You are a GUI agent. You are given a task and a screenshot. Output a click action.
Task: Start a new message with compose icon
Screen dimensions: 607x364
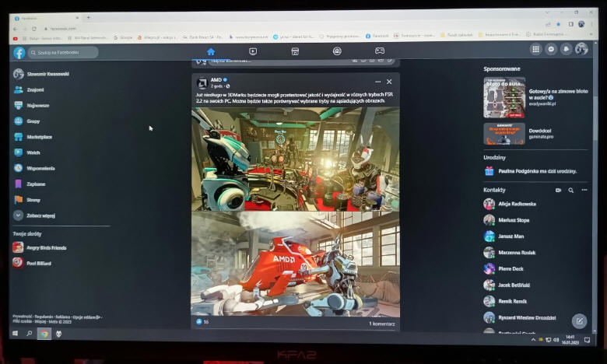point(578,320)
